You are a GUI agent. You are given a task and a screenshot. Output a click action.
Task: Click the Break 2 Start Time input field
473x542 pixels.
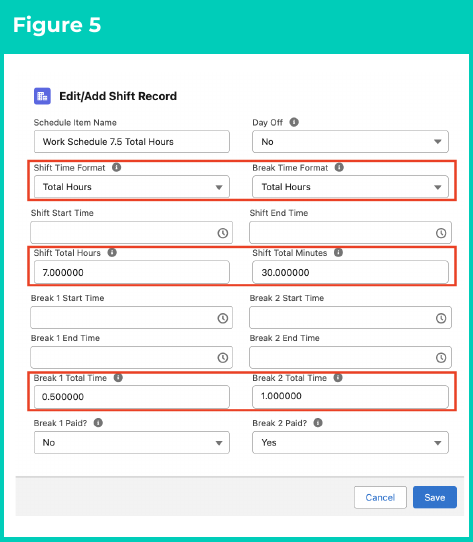tap(350, 318)
